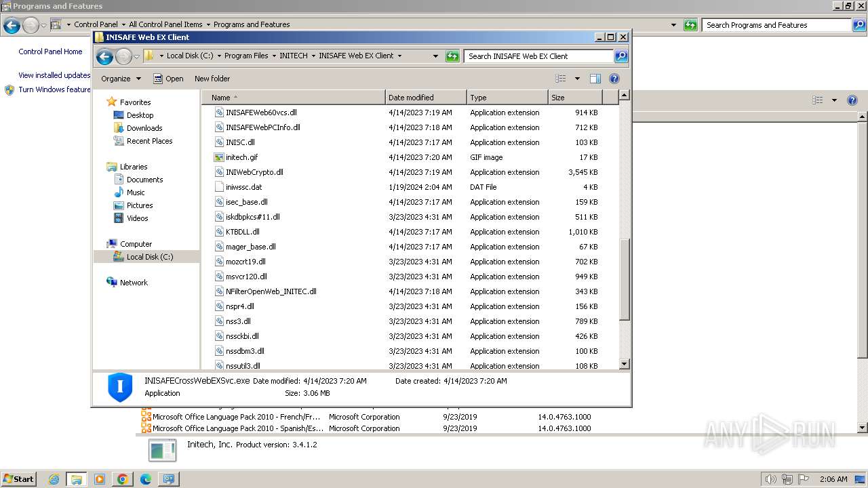Viewport: 868px width, 488px height.
Task: Click Refresh icon beside INISAFE address bar
Action: [x=452, y=56]
